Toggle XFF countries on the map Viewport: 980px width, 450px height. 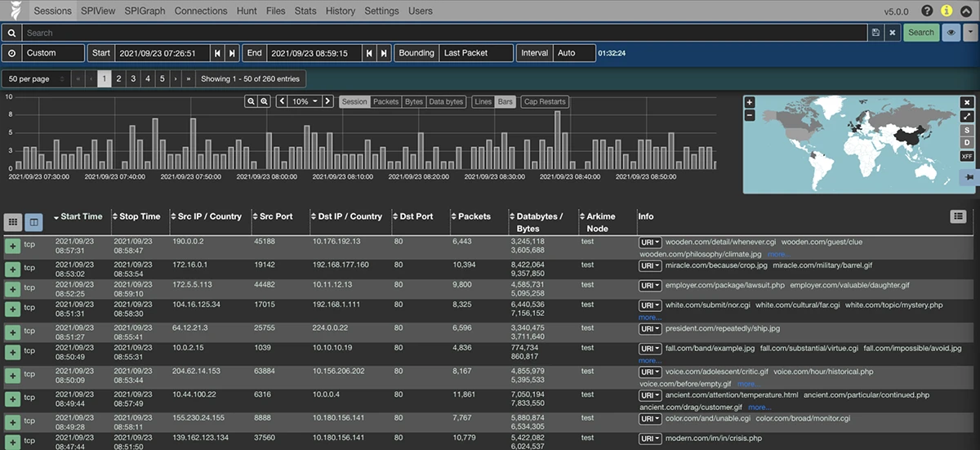click(x=967, y=156)
